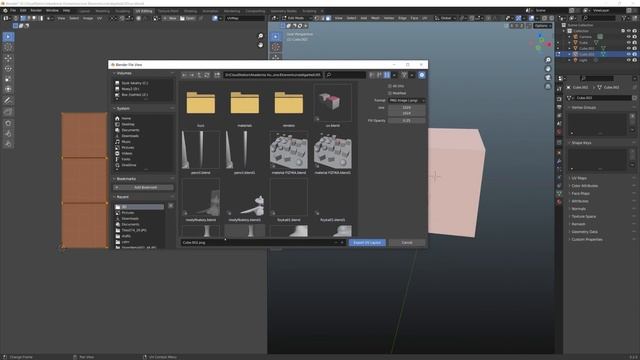This screenshot has width=640, height=360.
Task: Switch to the Layout workspace tab
Action: pyautogui.click(x=84, y=11)
